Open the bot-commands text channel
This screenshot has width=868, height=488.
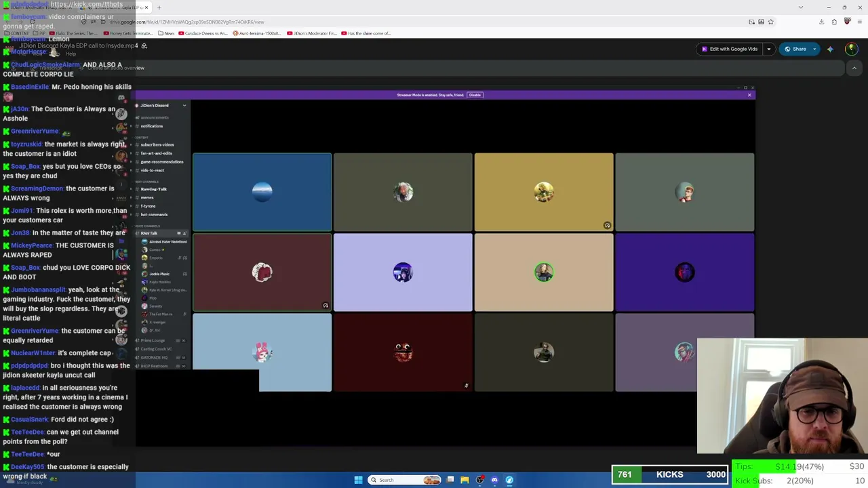tap(154, 215)
